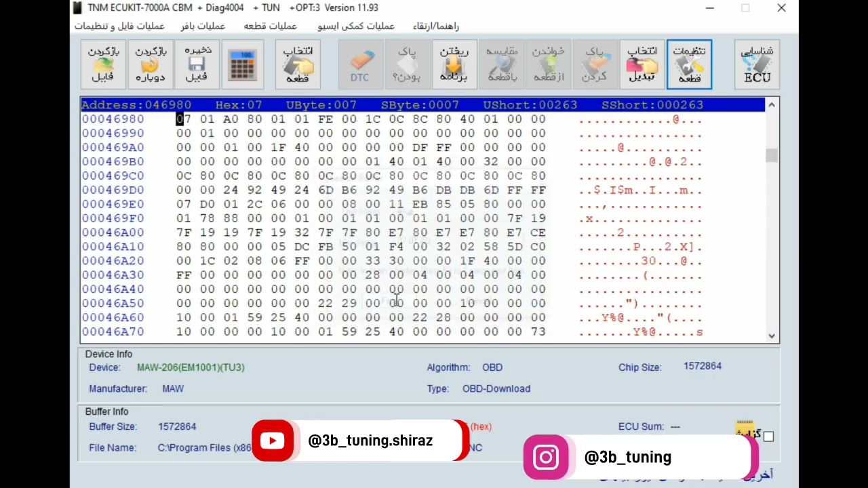868x488 pixels.
Task: Open the File Operations and Settings menu
Action: coord(119,26)
